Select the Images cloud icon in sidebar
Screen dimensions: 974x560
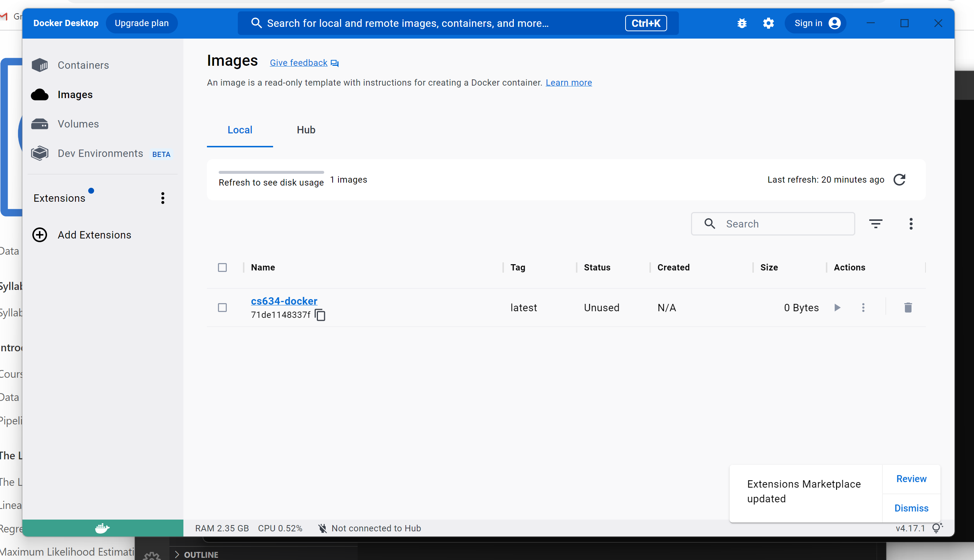pyautogui.click(x=40, y=94)
